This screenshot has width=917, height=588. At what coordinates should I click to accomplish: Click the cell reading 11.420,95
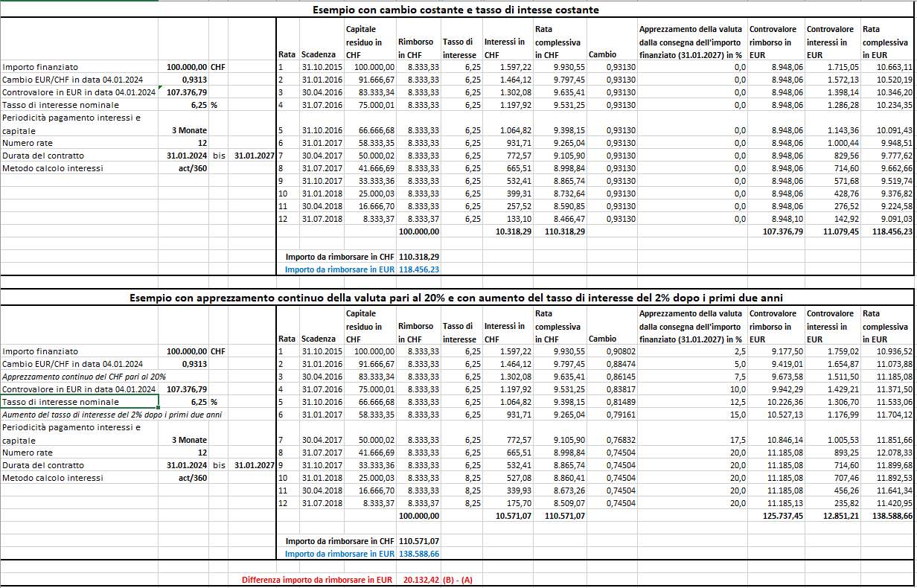[887, 503]
